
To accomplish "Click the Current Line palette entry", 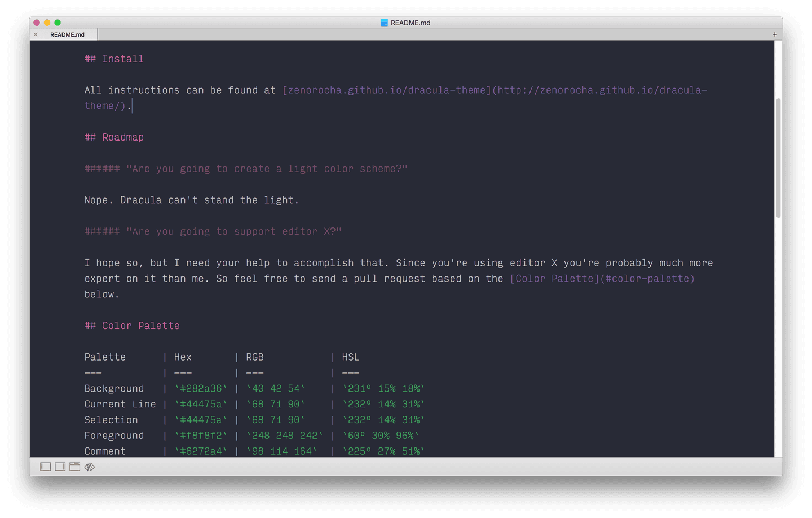I will pos(120,404).
